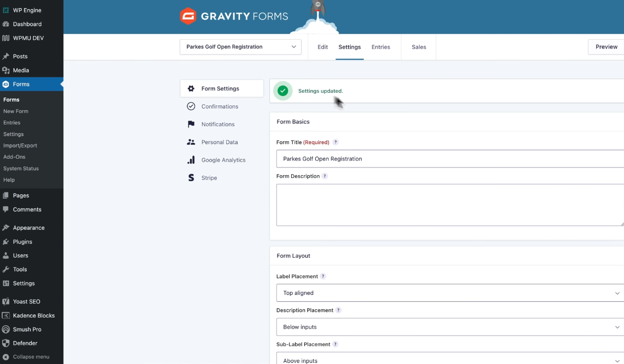624x364 pixels.
Task: Click the Confirmations checkmark circle icon
Action: pyautogui.click(x=191, y=106)
